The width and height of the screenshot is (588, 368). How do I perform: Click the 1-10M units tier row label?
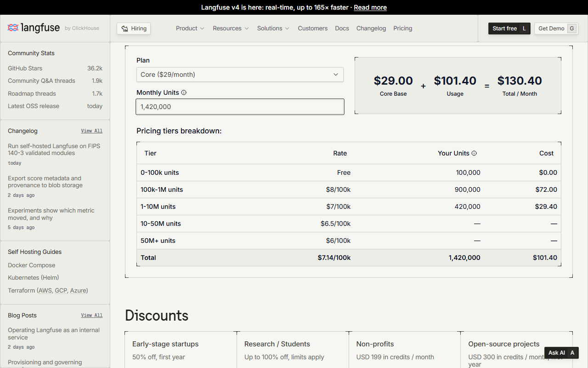[x=158, y=207]
